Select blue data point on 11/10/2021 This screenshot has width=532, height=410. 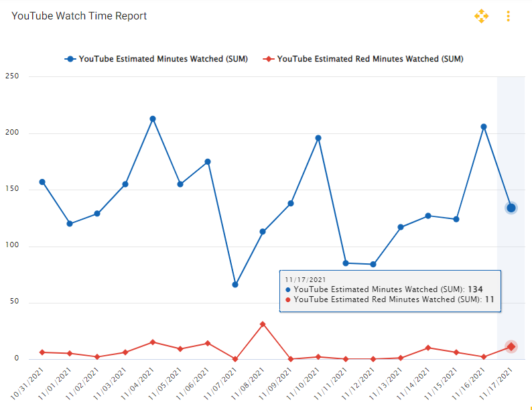point(318,138)
